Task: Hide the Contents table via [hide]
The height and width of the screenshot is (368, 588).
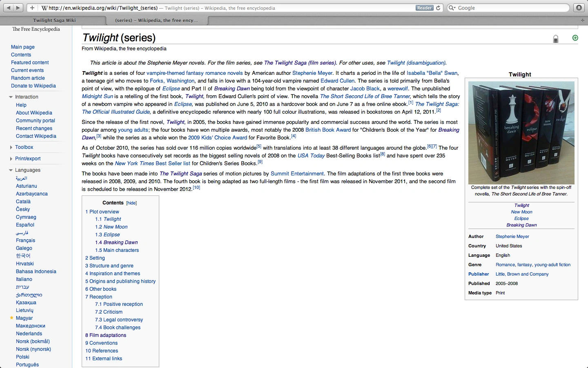Action: point(131,203)
